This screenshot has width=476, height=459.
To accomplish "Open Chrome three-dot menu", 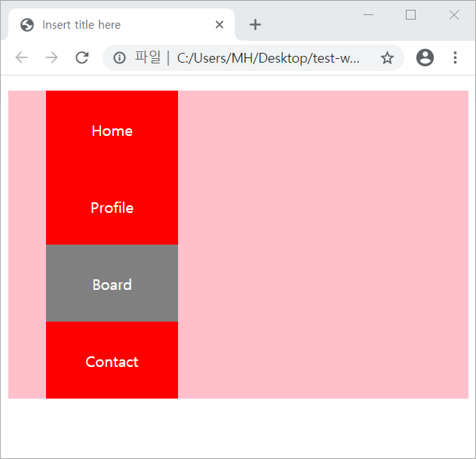I will click(x=455, y=57).
